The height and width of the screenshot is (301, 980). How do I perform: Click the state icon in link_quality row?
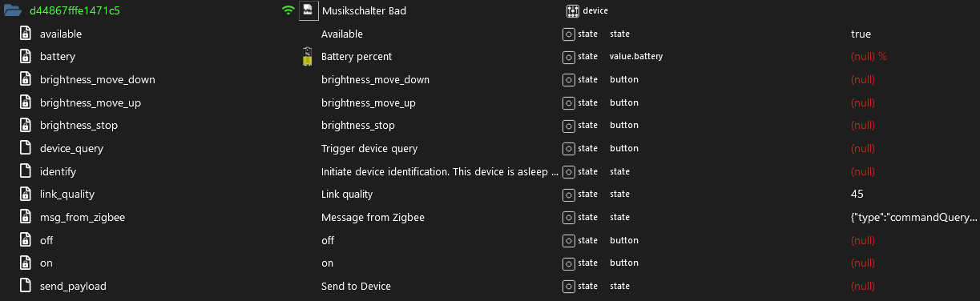coord(568,195)
